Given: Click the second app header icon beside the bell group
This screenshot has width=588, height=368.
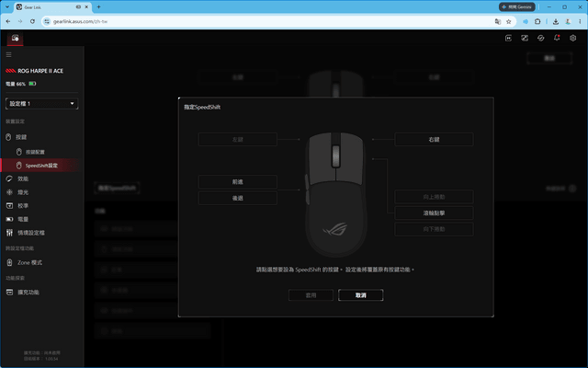Looking at the screenshot, I should point(525,38).
